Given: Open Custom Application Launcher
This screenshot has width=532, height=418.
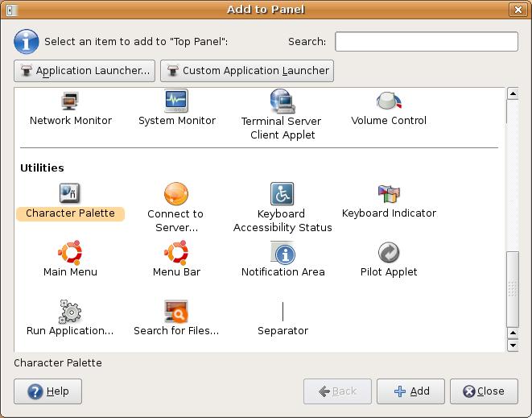Looking at the screenshot, I should pos(247,71).
